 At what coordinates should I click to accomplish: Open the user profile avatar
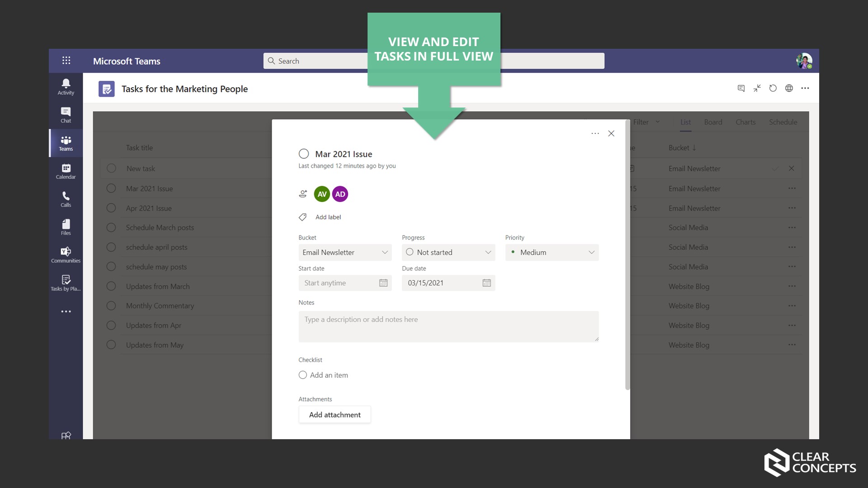(x=804, y=61)
